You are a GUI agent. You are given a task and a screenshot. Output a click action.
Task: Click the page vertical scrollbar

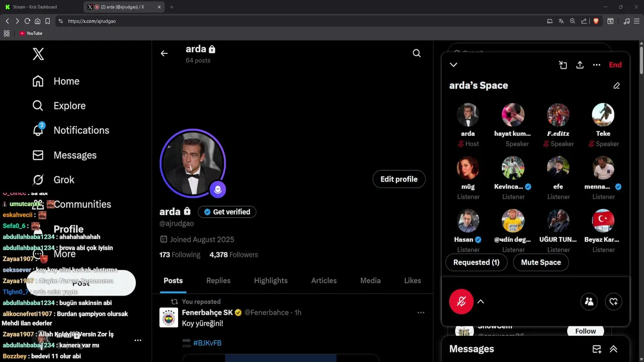641,60
